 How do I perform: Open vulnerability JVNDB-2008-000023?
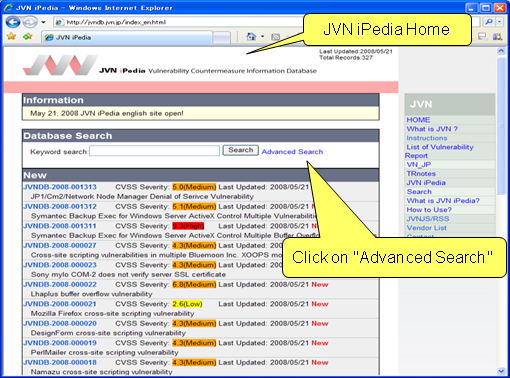[60, 265]
